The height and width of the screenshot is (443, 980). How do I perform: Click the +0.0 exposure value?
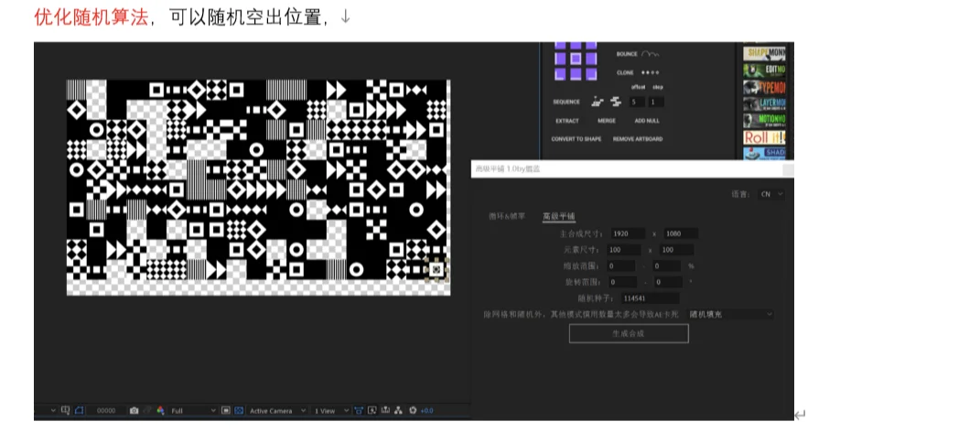[427, 411]
